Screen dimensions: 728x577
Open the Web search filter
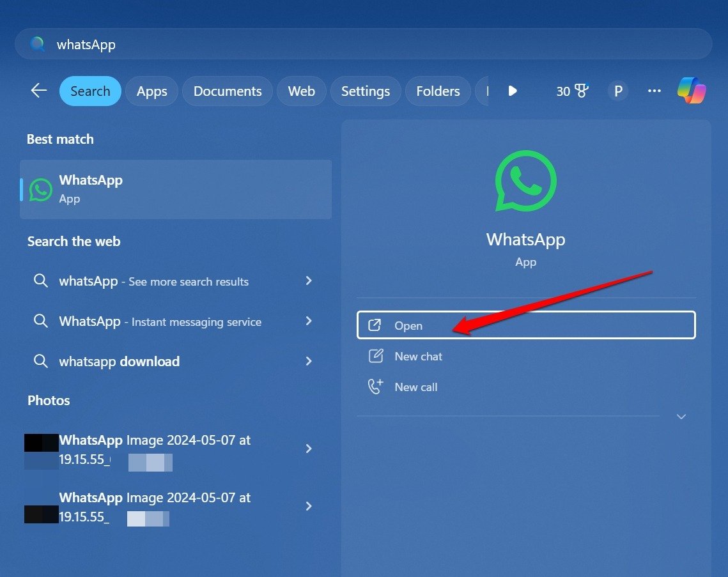pyautogui.click(x=301, y=91)
